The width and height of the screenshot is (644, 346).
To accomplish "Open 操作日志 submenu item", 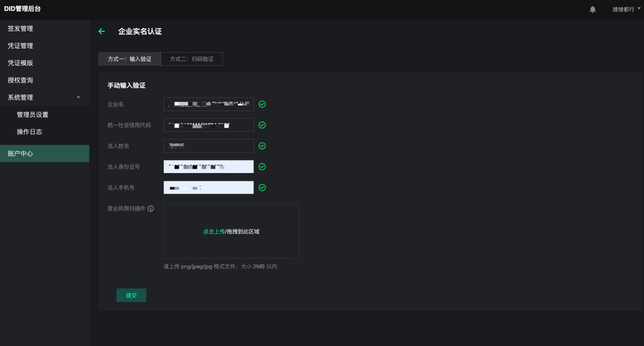I will click(30, 132).
